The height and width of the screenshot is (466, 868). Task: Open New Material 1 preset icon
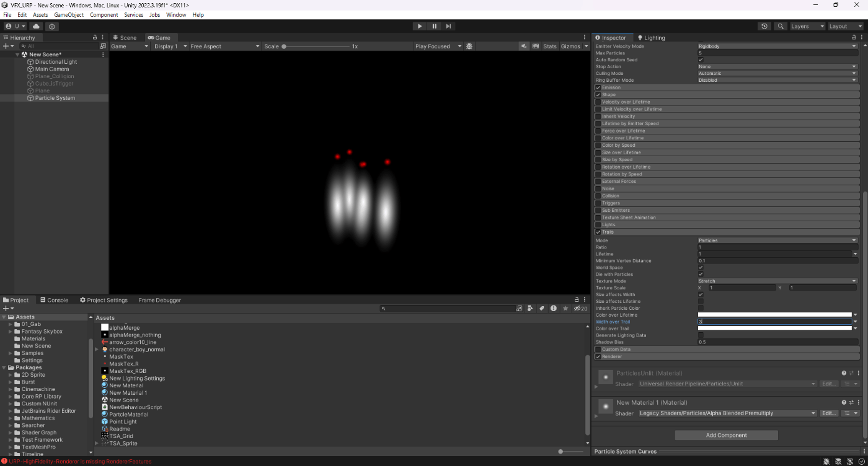pyautogui.click(x=851, y=403)
